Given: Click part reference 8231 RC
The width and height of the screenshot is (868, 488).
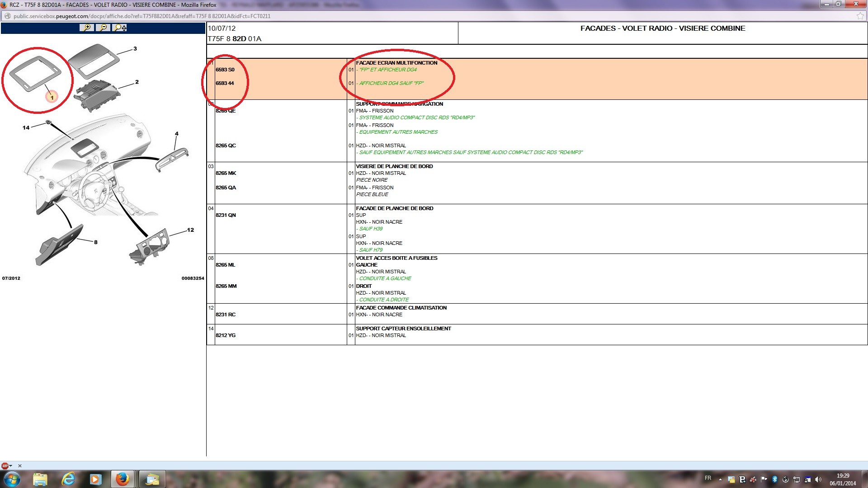Looking at the screenshot, I should coord(226,314).
